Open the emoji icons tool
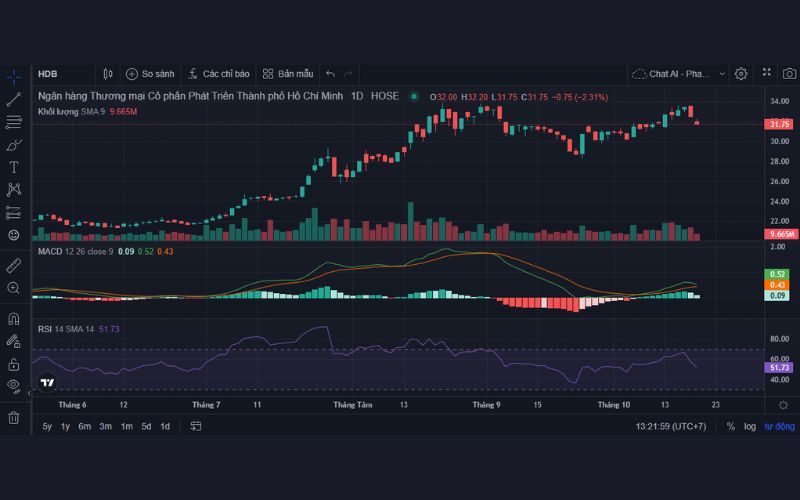The width and height of the screenshot is (800, 500). 14,235
